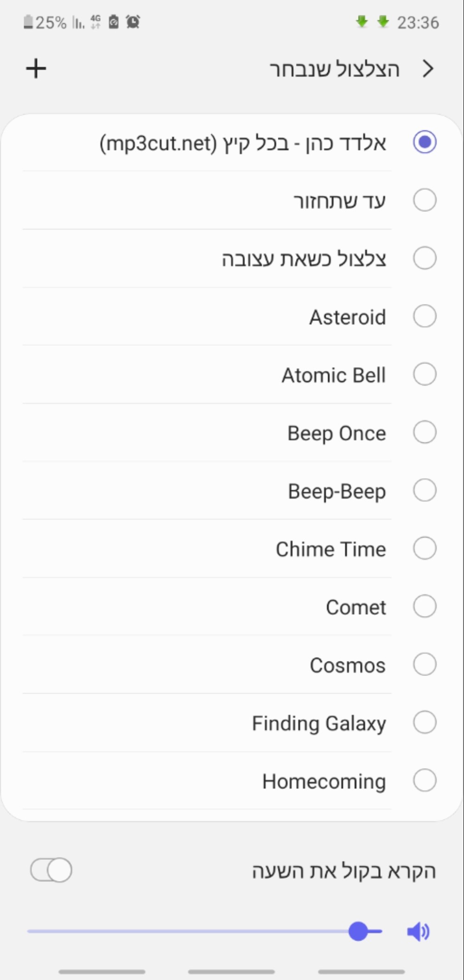Select the Comet radio button
The image size is (464, 980).
point(425,607)
